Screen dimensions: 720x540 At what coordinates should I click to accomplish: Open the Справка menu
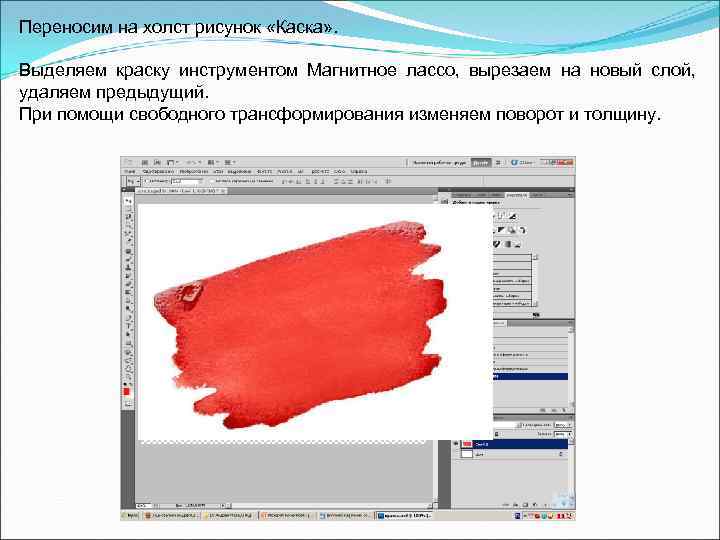click(x=359, y=172)
